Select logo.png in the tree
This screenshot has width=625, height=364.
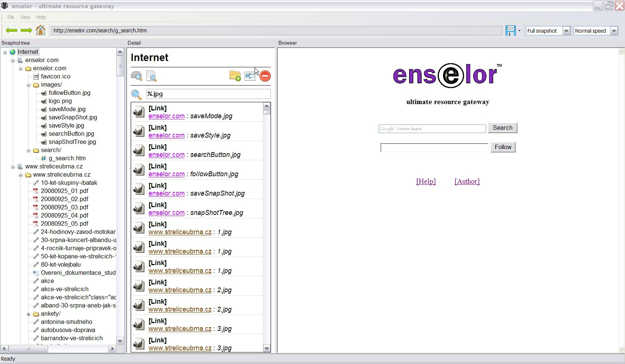[x=60, y=101]
